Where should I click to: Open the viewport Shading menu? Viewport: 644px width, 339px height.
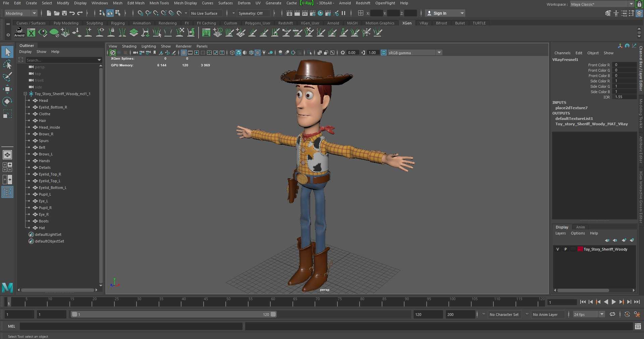point(129,46)
